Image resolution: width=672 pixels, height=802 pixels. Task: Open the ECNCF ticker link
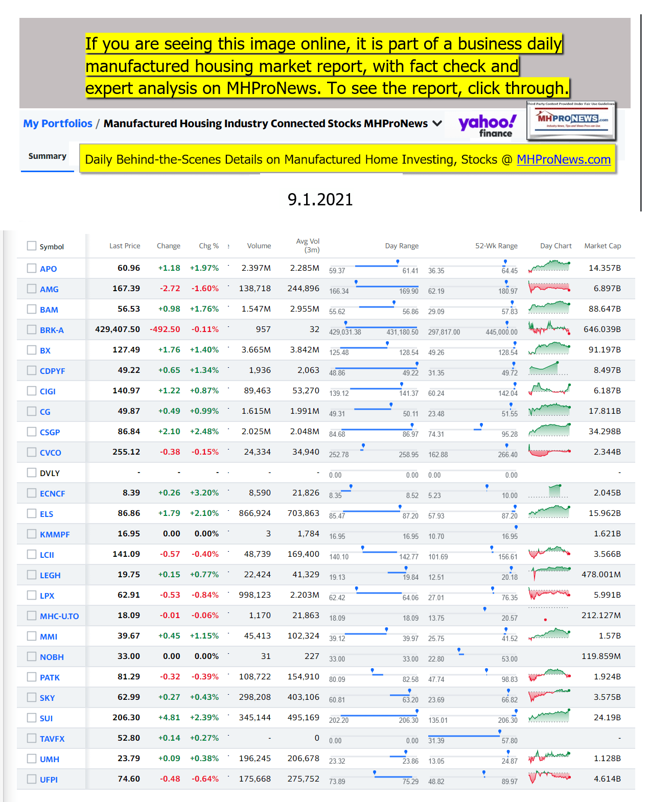[x=53, y=493]
